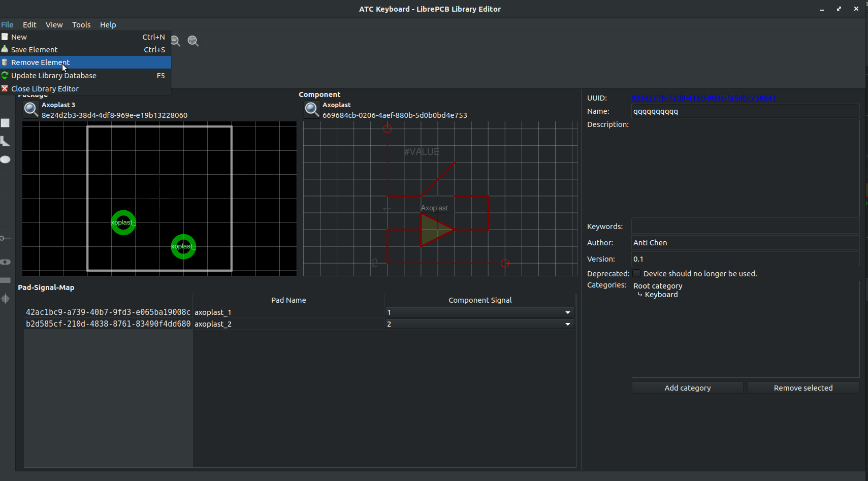Open the Edit menu

[x=29, y=25]
